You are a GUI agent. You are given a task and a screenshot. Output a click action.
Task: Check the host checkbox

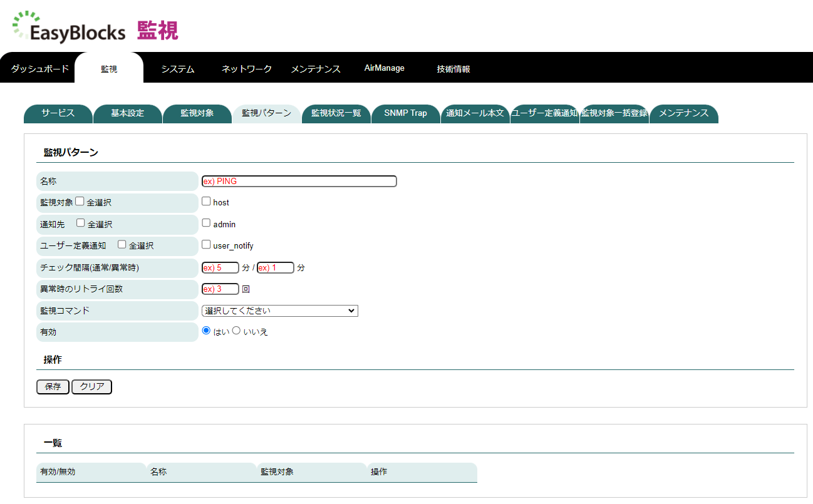(206, 202)
